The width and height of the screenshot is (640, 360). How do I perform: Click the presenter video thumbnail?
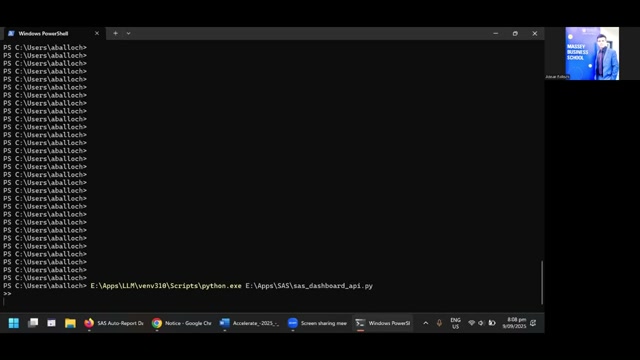coord(592,53)
